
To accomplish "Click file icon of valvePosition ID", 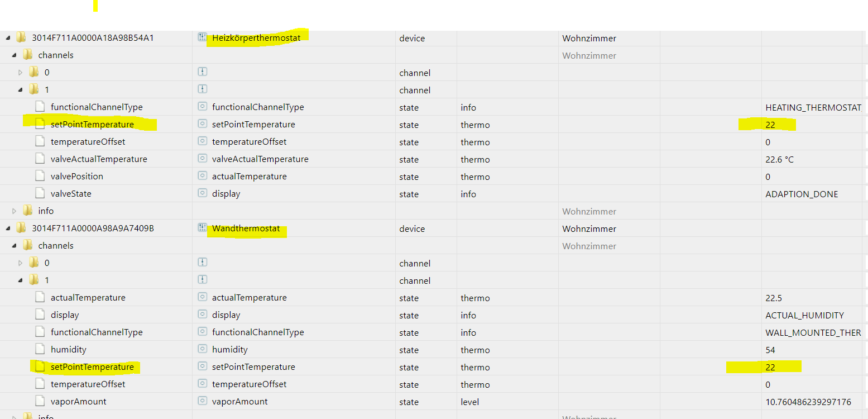I will [x=40, y=176].
